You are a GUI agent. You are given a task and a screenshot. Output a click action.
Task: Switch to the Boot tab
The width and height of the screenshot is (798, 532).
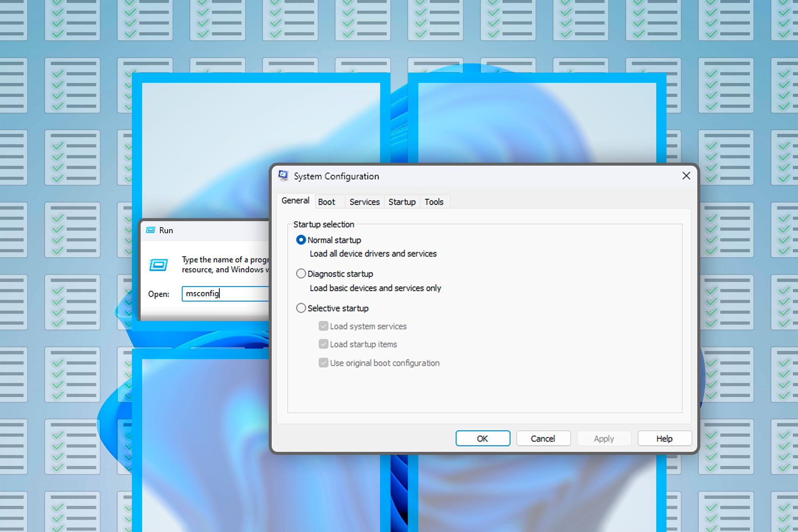[326, 202]
